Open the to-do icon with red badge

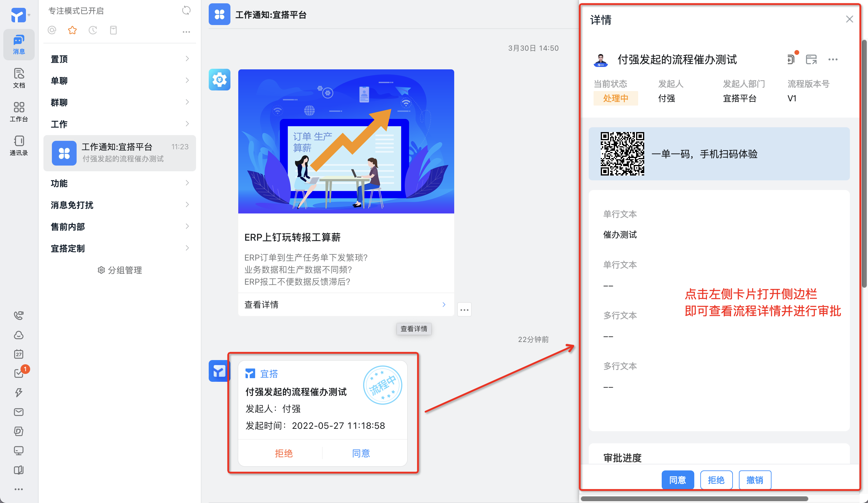click(19, 373)
